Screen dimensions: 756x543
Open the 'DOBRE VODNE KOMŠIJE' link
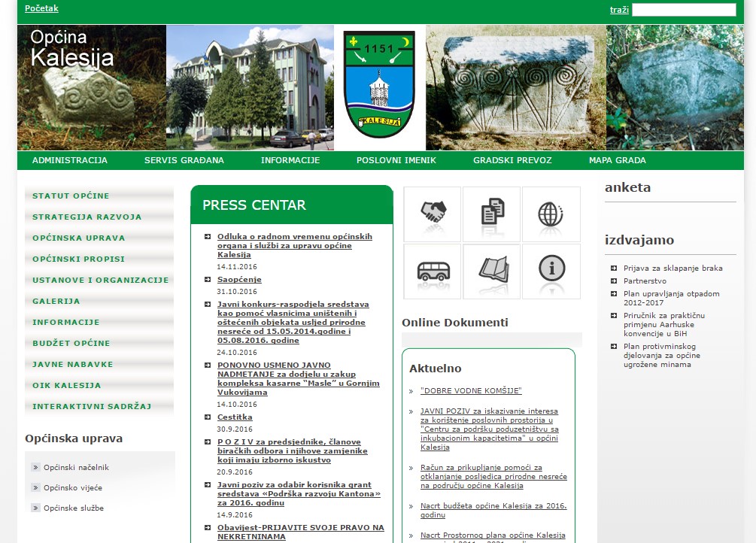[470, 391]
